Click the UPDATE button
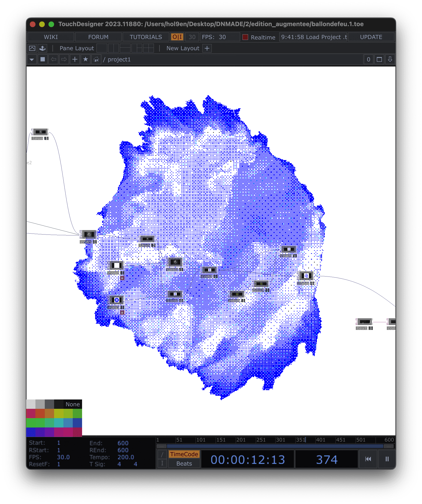The image size is (422, 504). tap(371, 37)
